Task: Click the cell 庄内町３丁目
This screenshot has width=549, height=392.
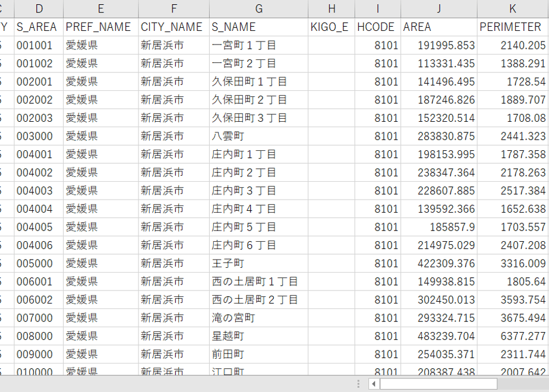Action: pos(258,191)
